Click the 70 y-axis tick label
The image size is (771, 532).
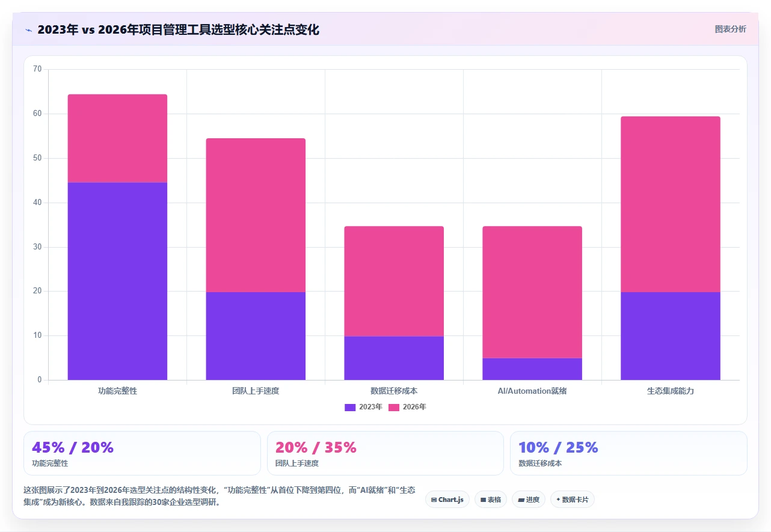tap(37, 69)
